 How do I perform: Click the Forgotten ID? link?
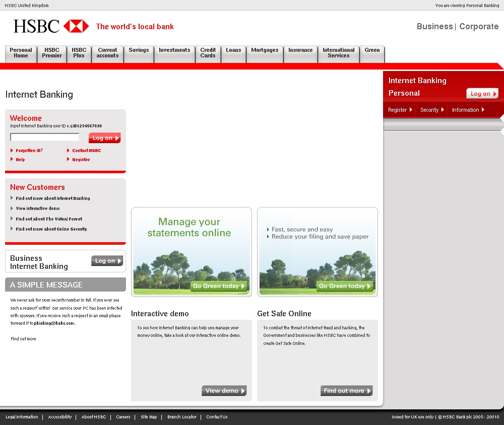click(29, 151)
